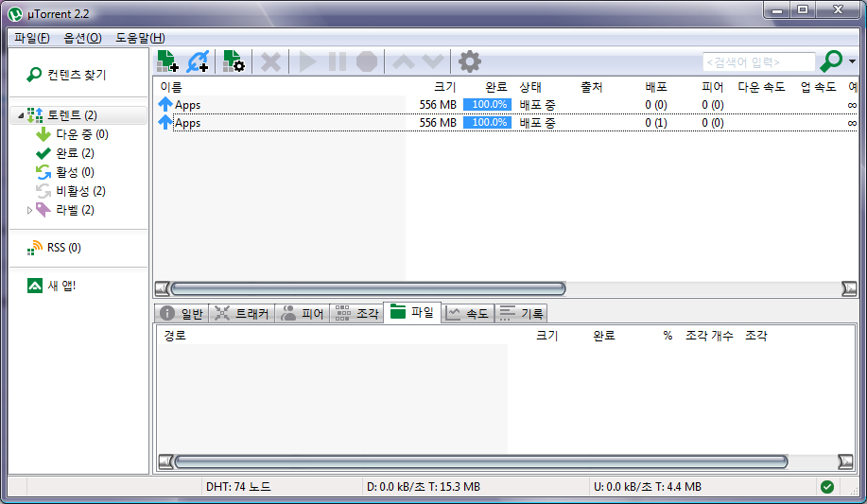Screen dimensions: 867x504
Task: Collapse the 토렌트 tree node arrow
Action: tap(21, 115)
